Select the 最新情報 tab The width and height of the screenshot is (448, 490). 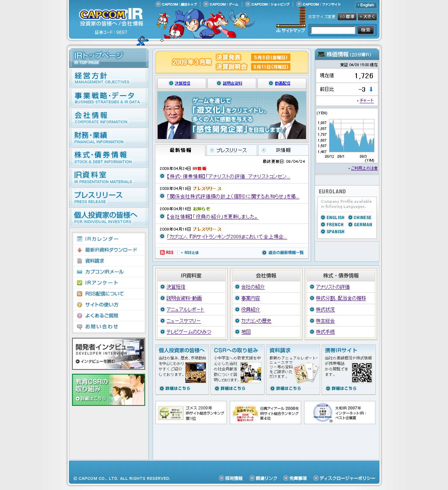pyautogui.click(x=180, y=150)
